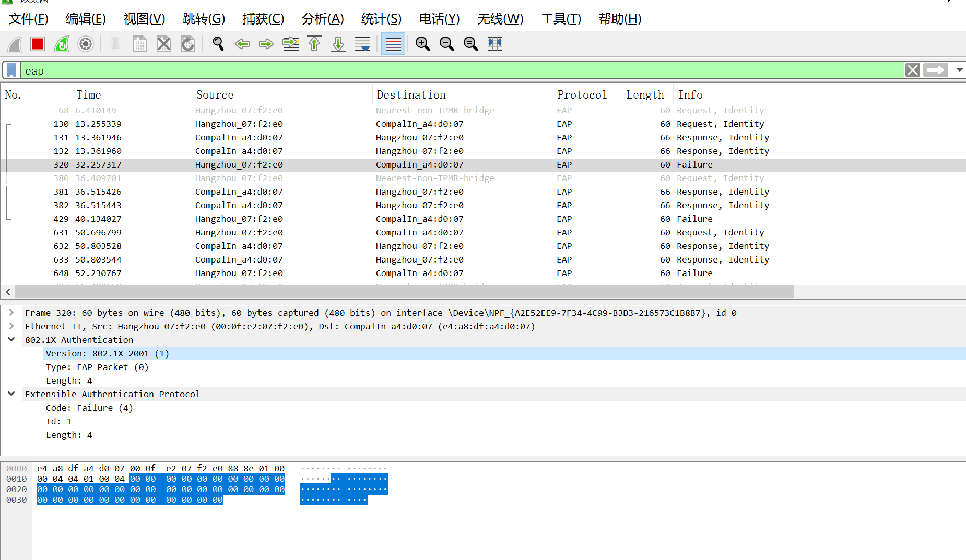966x560 pixels.
Task: Collapse the 802.1X Authentication section
Action: [x=11, y=340]
